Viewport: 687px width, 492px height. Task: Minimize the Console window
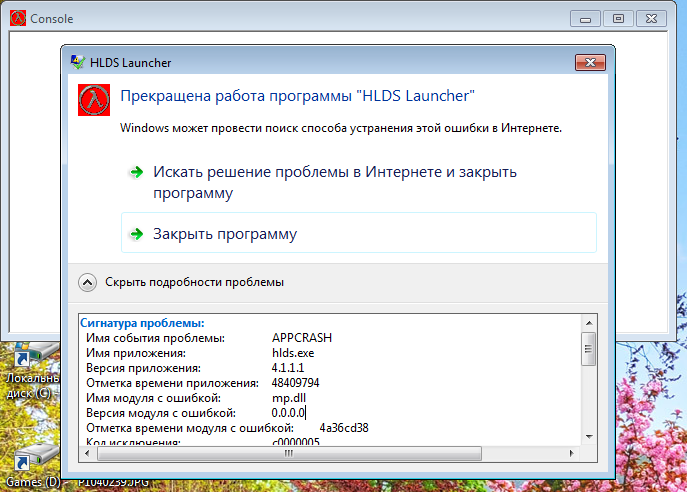coord(585,19)
